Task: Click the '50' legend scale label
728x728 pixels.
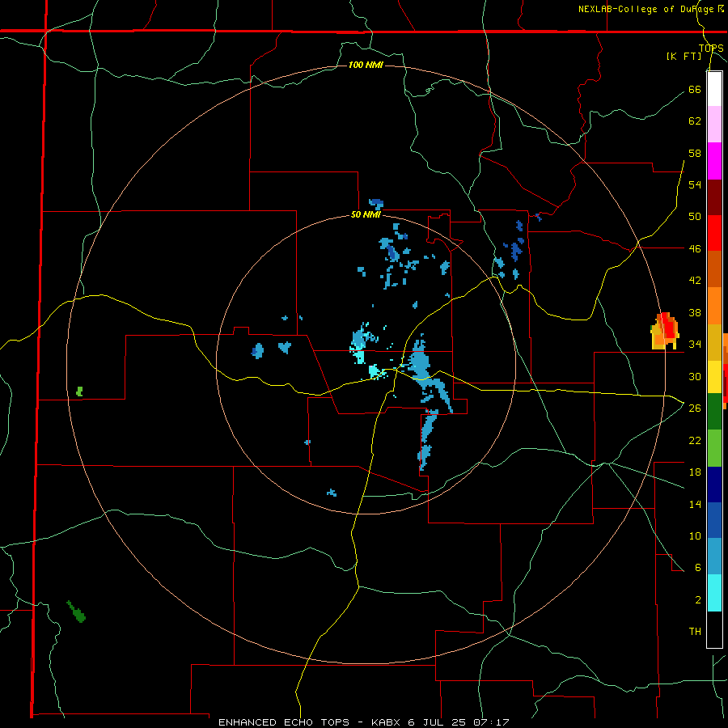Action: click(695, 216)
